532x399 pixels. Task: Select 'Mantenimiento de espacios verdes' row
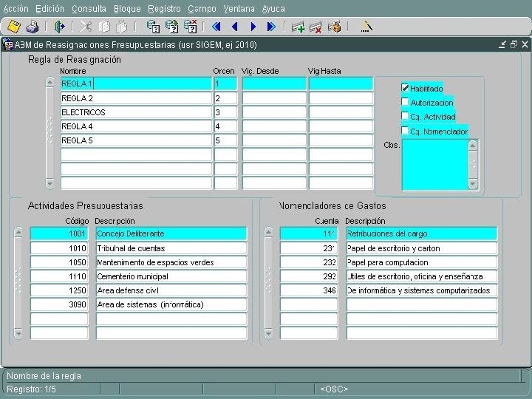pyautogui.click(x=171, y=262)
